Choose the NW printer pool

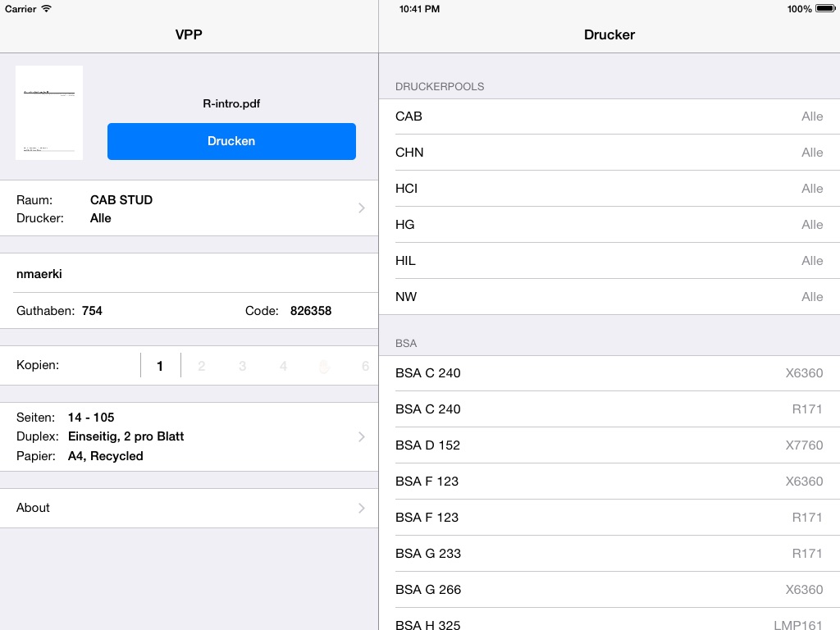tap(609, 297)
